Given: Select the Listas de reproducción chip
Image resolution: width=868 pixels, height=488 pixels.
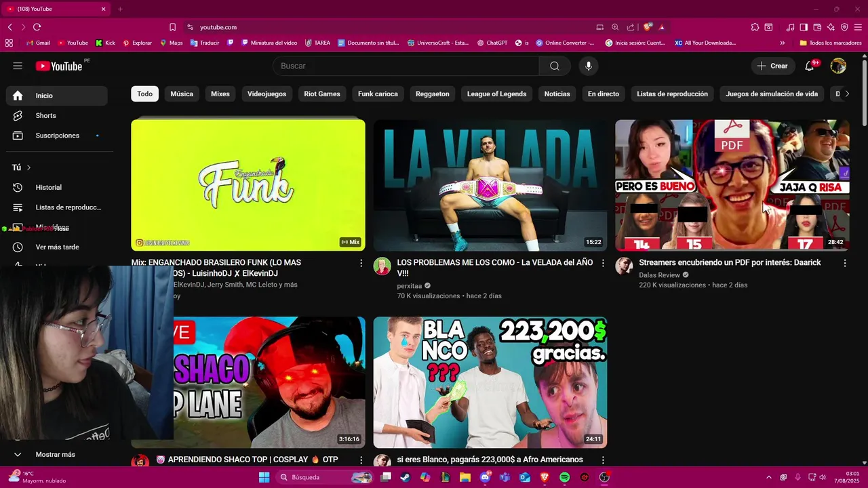Looking at the screenshot, I should tap(672, 94).
